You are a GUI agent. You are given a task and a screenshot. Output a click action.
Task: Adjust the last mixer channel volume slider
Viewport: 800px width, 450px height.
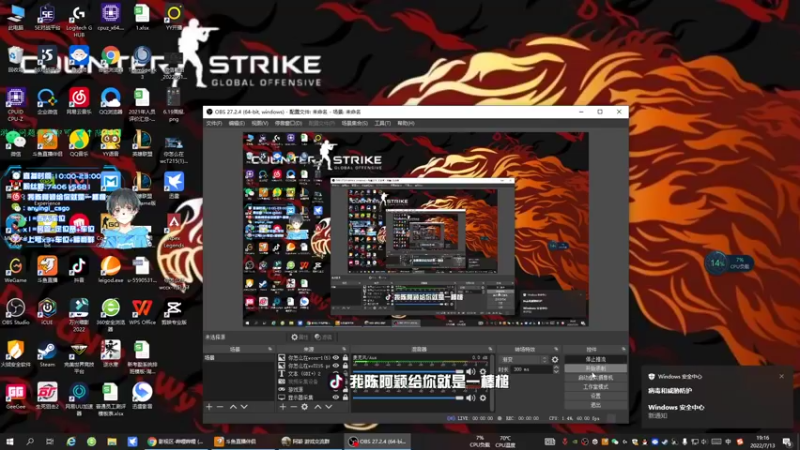[408, 397]
